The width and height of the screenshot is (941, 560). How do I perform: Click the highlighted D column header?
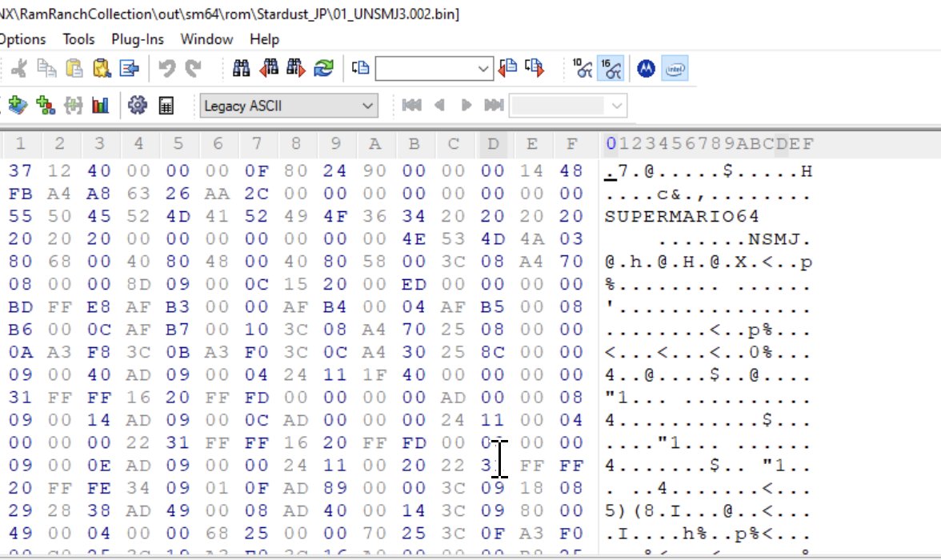[x=493, y=144]
